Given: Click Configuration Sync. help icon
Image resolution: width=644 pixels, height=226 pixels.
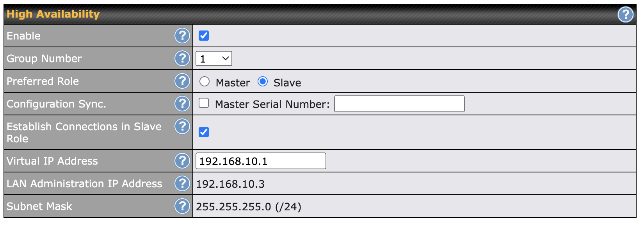Looking at the screenshot, I should (182, 104).
